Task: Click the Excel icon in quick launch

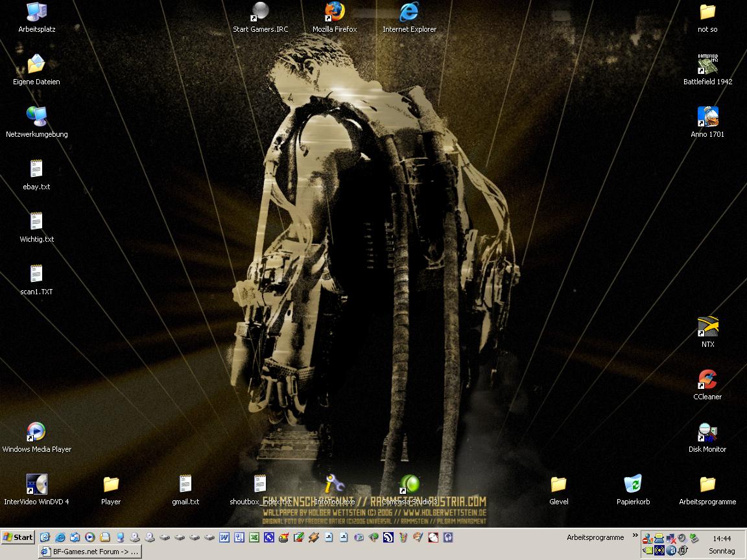Action: pyautogui.click(x=254, y=537)
